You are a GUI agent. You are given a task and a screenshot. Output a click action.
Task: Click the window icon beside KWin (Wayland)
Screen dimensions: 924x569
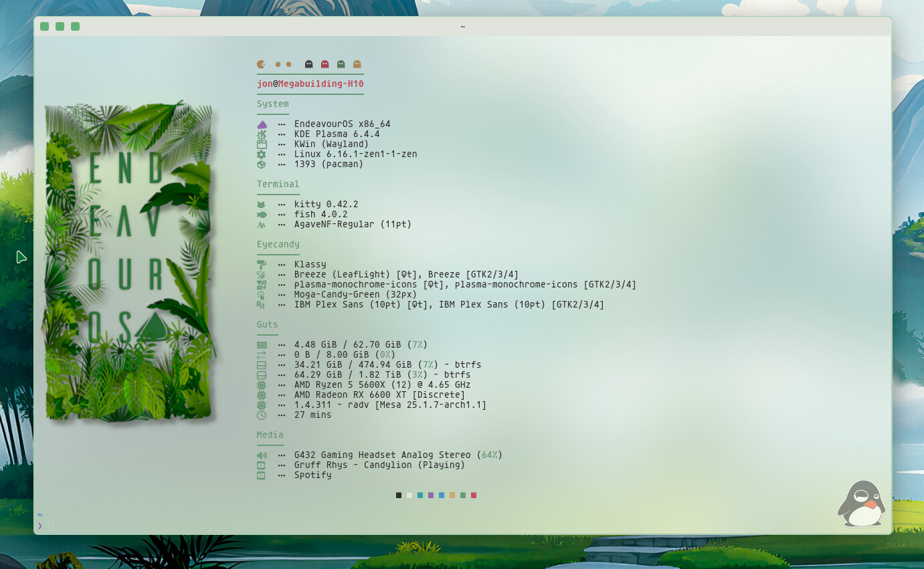(x=262, y=144)
